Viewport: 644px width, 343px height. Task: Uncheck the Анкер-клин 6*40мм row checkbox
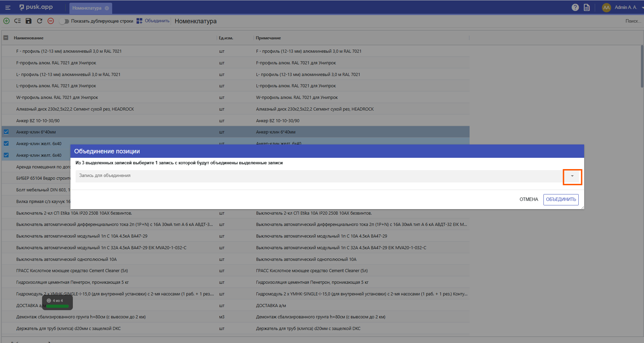6,132
